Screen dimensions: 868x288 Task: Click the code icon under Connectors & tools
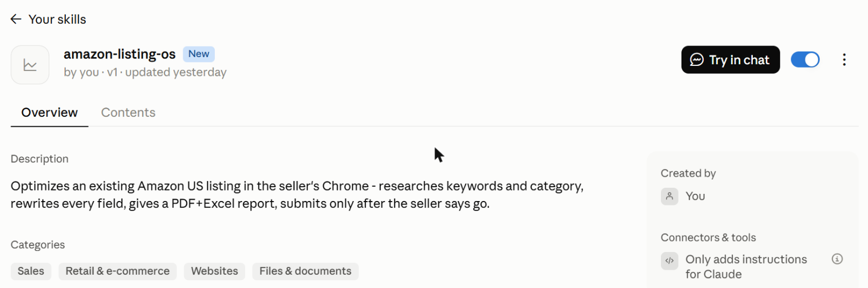tap(669, 260)
